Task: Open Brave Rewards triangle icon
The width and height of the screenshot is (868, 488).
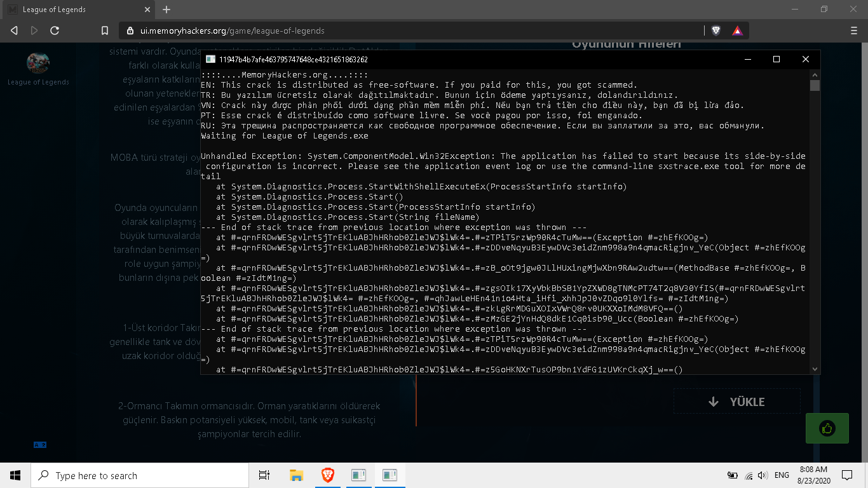Action: pyautogui.click(x=737, y=30)
